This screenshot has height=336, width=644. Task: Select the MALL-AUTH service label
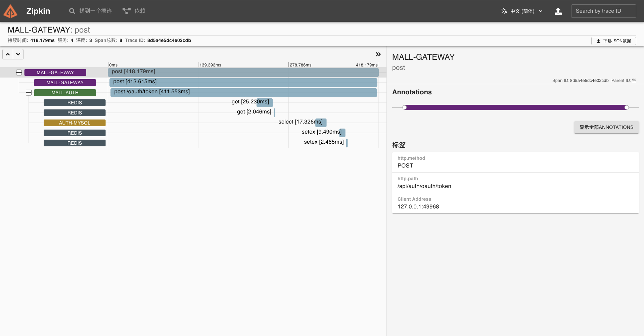coord(65,93)
